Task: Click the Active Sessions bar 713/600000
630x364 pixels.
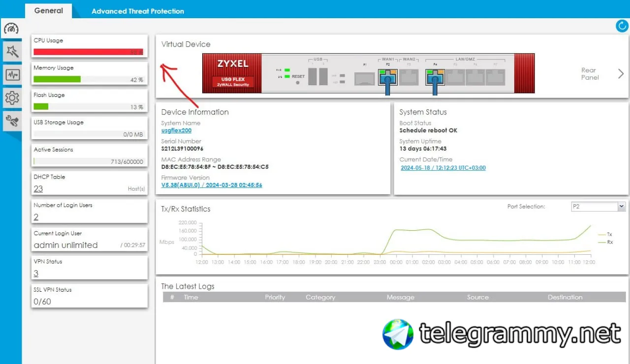Action: 89,161
